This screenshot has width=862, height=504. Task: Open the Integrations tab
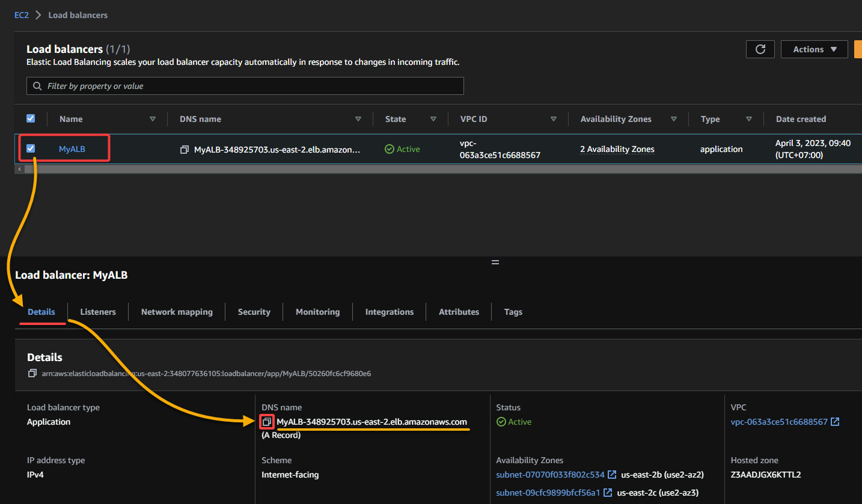click(390, 312)
